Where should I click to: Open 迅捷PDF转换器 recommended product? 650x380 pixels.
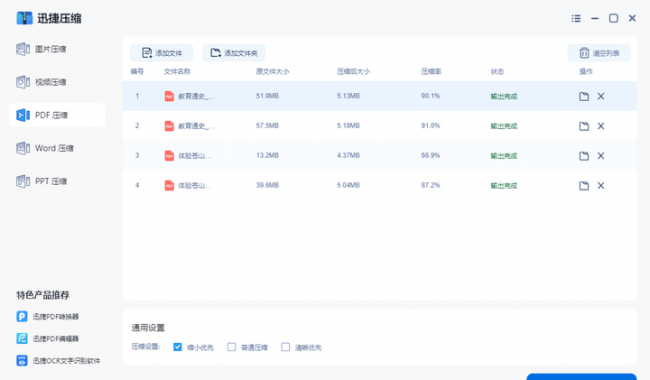[47, 317]
